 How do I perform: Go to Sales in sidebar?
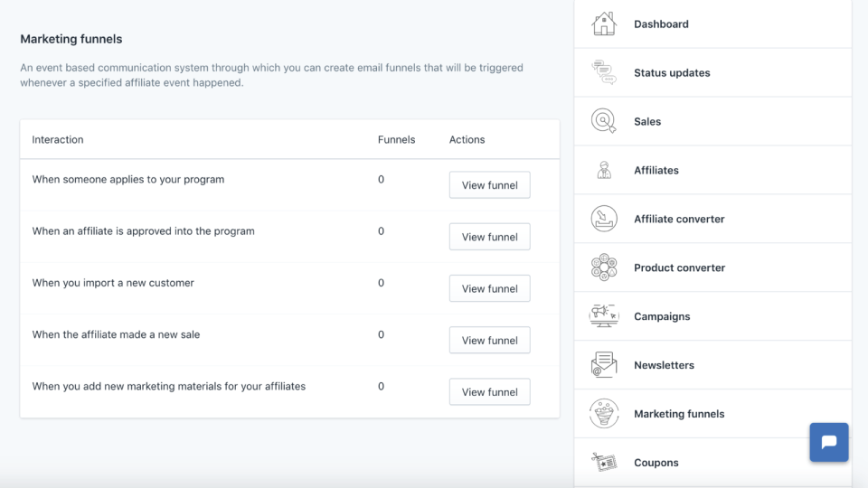pyautogui.click(x=647, y=121)
